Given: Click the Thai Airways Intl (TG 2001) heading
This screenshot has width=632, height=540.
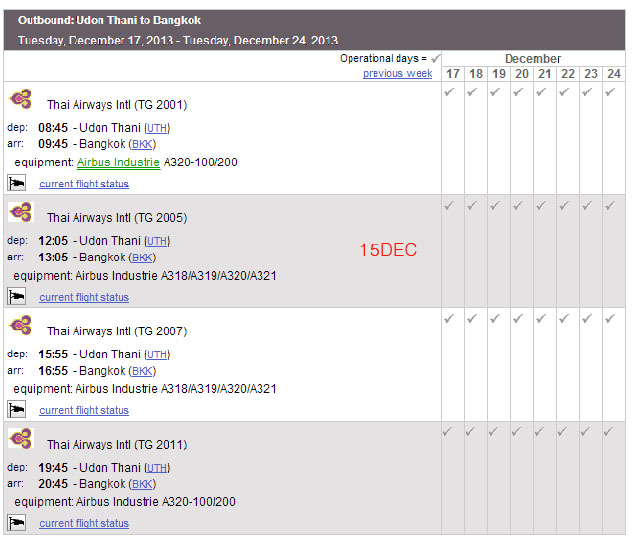Looking at the screenshot, I should 117,105.
